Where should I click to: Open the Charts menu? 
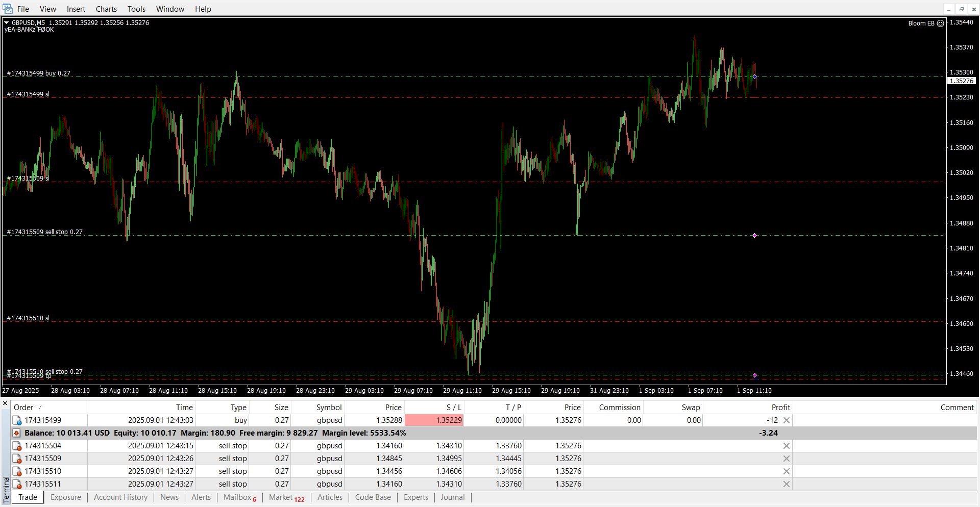coord(106,9)
